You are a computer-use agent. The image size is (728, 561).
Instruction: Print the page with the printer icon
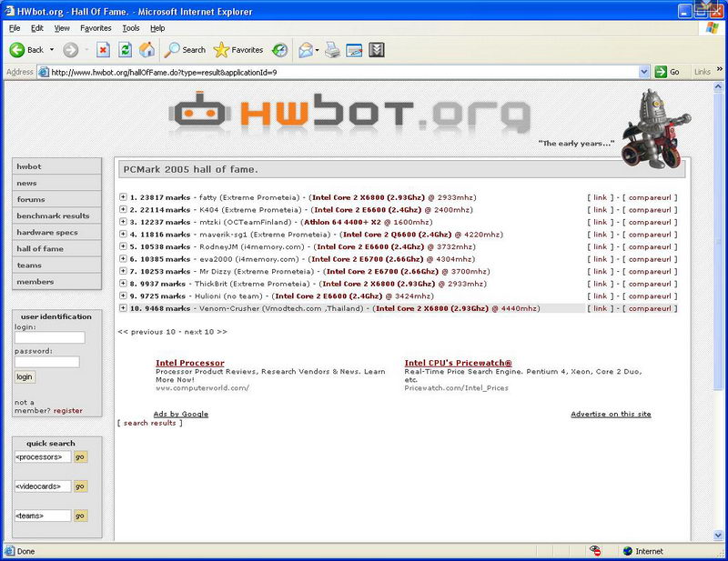point(332,50)
